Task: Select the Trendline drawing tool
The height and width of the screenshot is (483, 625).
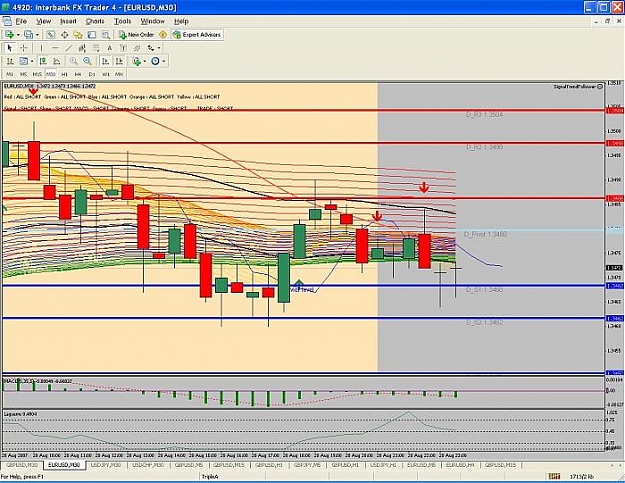Action: [x=69, y=48]
